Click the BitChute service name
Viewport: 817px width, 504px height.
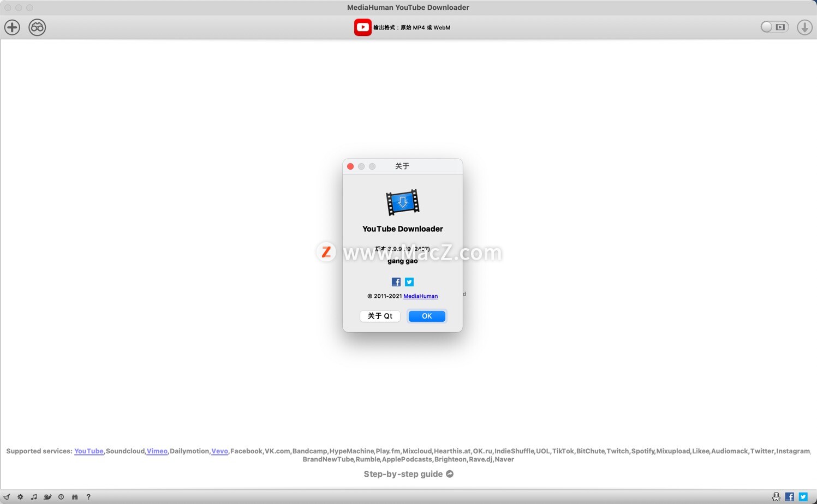point(590,451)
